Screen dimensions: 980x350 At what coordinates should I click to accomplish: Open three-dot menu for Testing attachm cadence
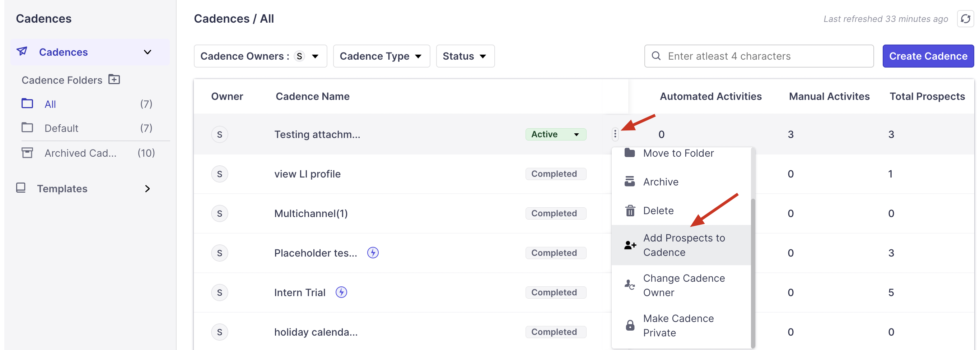coord(615,134)
